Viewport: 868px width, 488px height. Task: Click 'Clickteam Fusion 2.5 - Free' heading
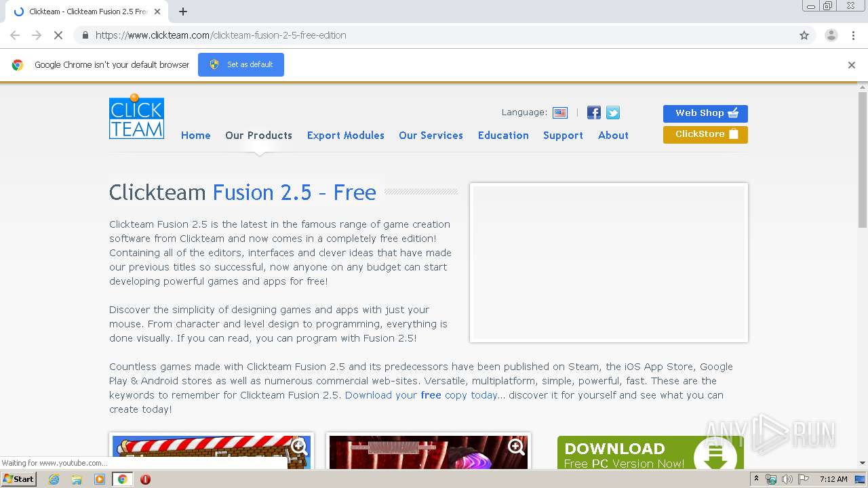(243, 192)
